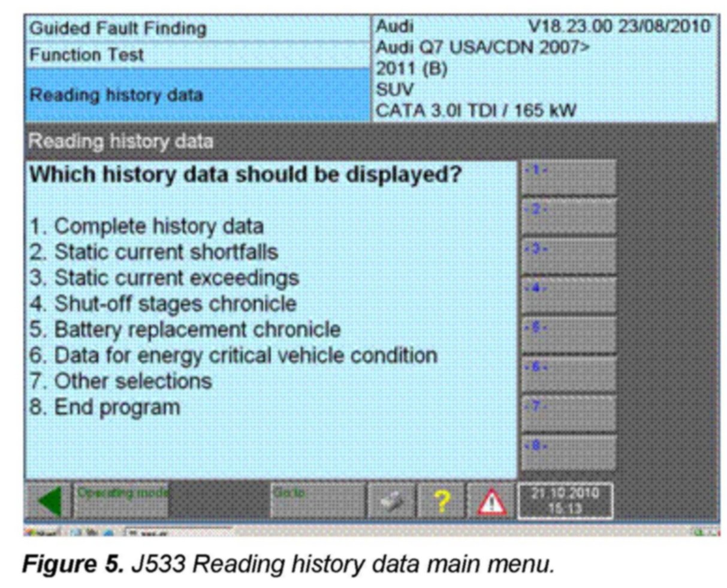Click the version text 'V18.23.00 23/08/2010'
Image resolution: width=727 pixels, height=588 pixels.
[619, 26]
